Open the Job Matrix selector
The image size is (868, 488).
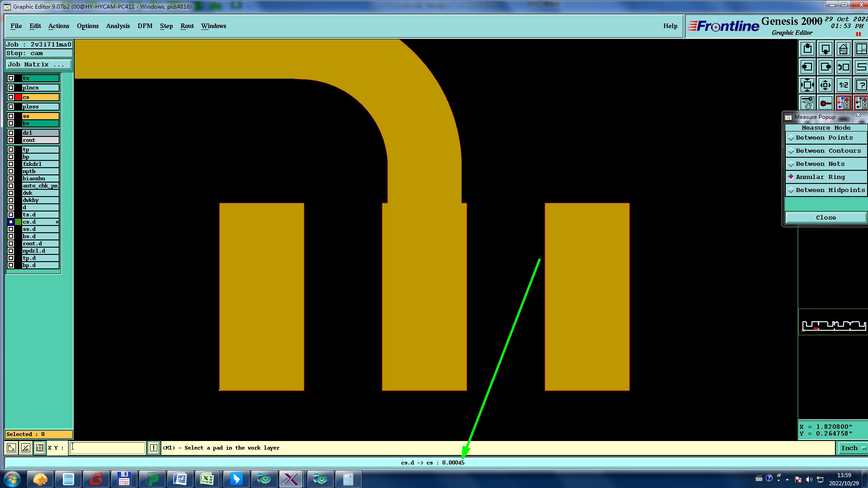[x=38, y=65]
